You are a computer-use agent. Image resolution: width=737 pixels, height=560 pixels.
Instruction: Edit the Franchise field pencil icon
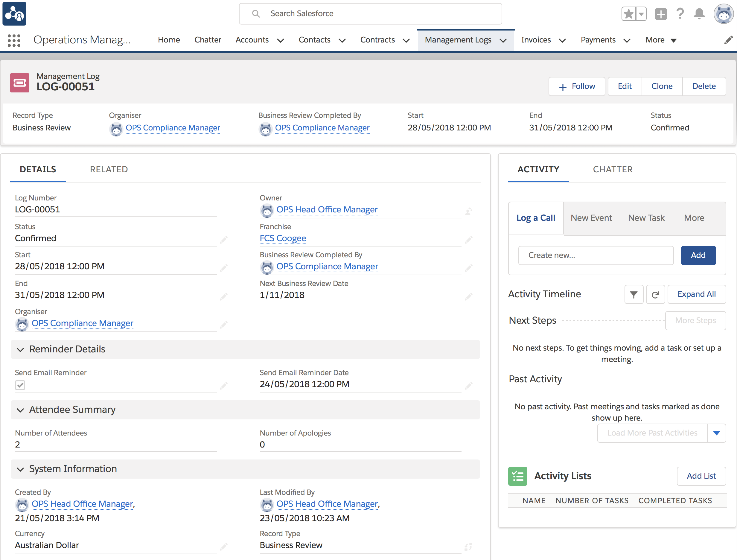469,240
